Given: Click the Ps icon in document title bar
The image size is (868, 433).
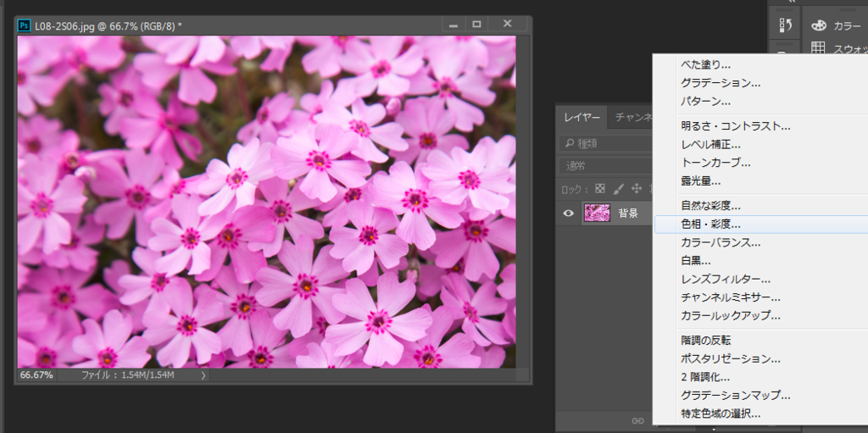Looking at the screenshot, I should tap(24, 25).
